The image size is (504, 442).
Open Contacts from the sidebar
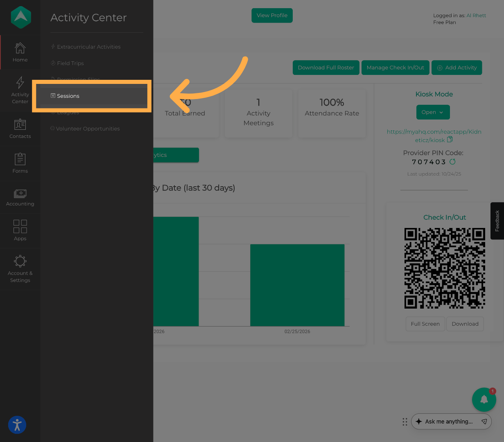[x=20, y=128]
